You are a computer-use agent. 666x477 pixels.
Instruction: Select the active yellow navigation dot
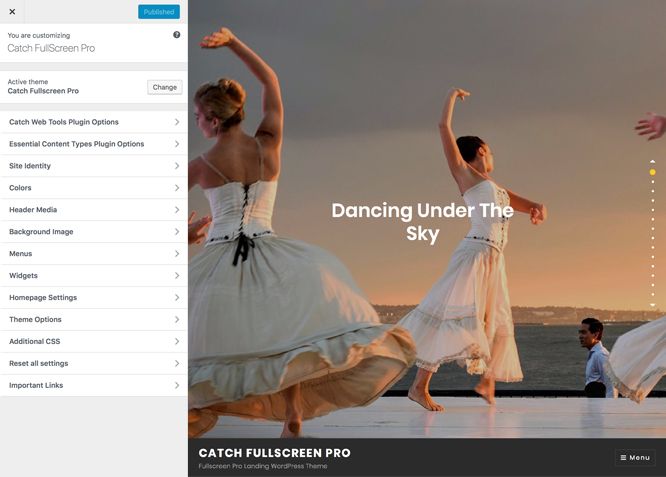(x=652, y=172)
